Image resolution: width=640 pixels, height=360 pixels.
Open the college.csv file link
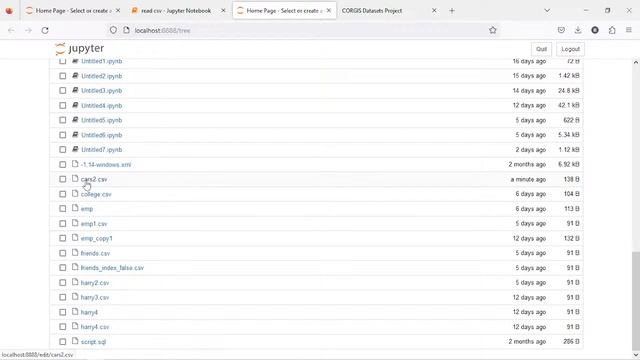96,194
